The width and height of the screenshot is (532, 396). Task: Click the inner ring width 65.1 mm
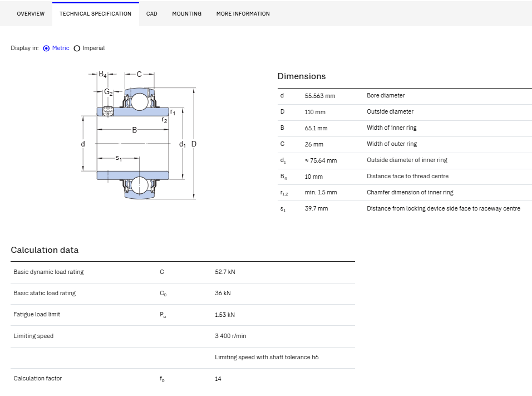pyautogui.click(x=316, y=128)
